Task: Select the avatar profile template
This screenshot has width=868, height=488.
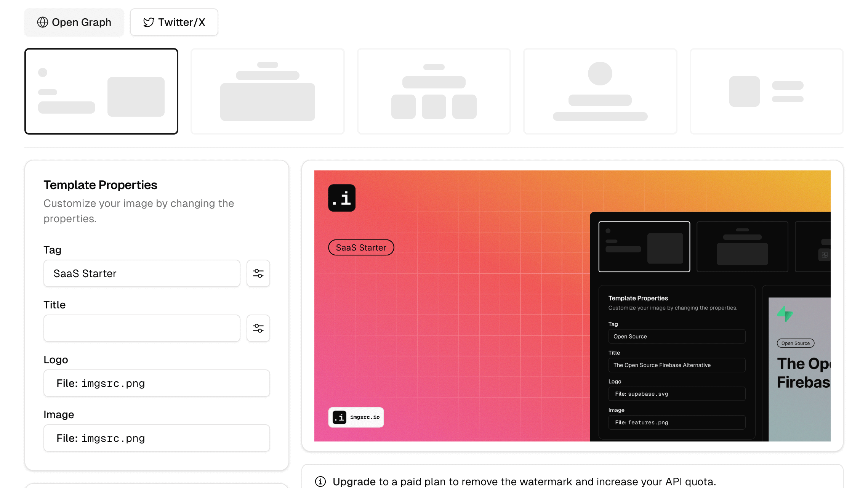Action: 600,91
